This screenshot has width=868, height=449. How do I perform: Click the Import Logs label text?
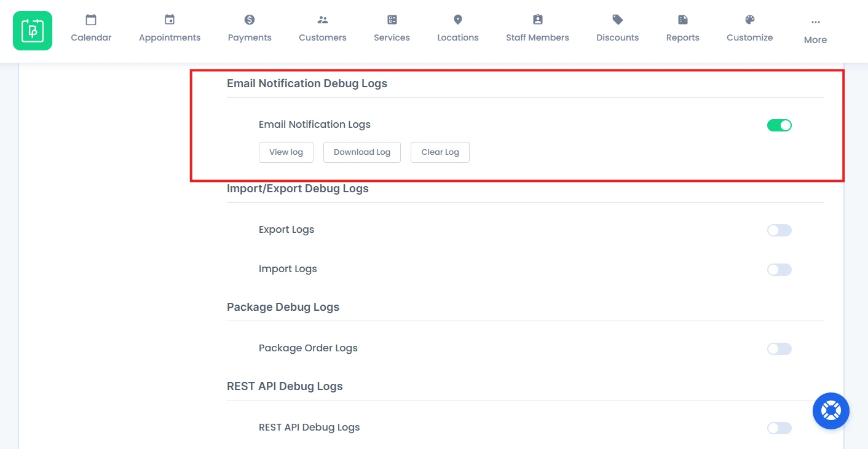[x=288, y=269]
